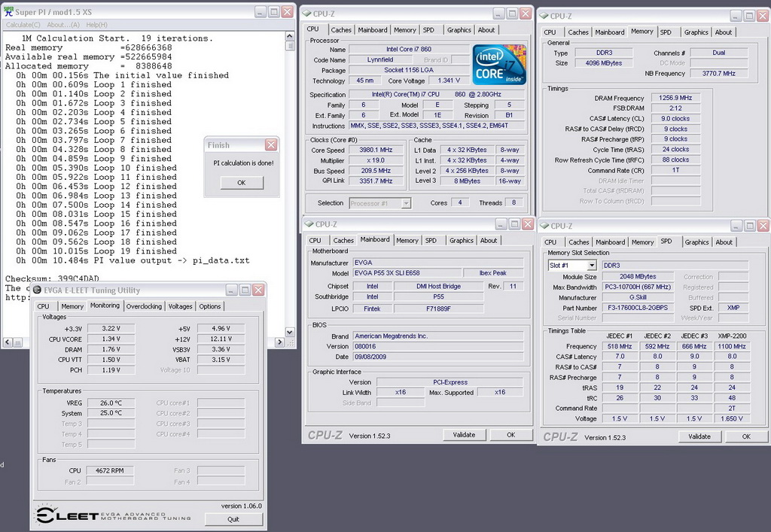
Task: Click Quit in EVGA E-LEET utility
Action: click(233, 519)
